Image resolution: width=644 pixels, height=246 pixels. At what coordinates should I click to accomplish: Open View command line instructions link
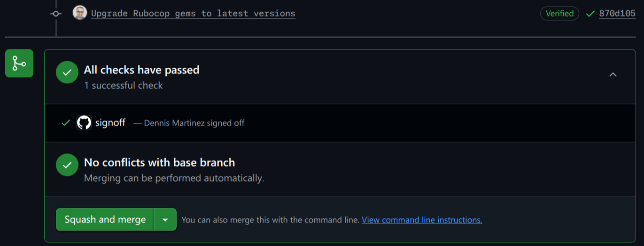pyautogui.click(x=422, y=220)
